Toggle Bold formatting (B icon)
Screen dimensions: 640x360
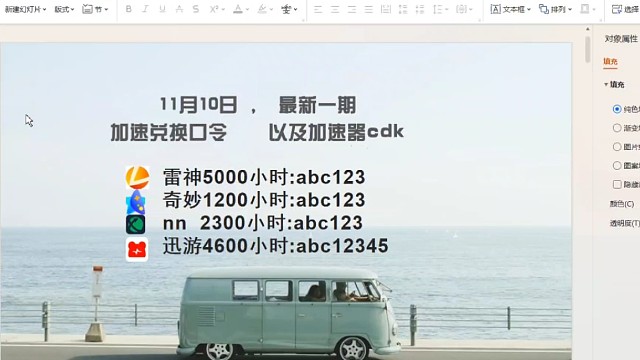pos(129,9)
